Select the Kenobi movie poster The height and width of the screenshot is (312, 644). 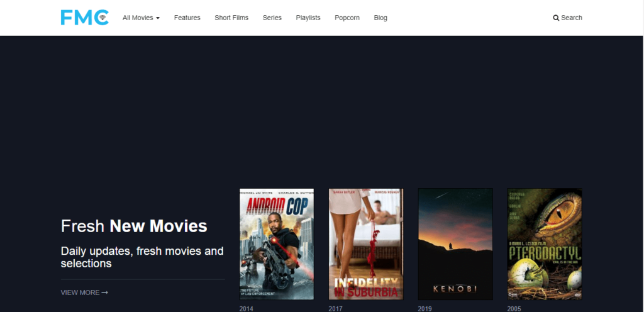[455, 244]
